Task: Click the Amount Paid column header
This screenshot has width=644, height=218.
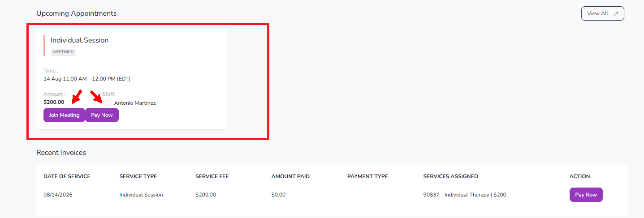Action: [290, 176]
